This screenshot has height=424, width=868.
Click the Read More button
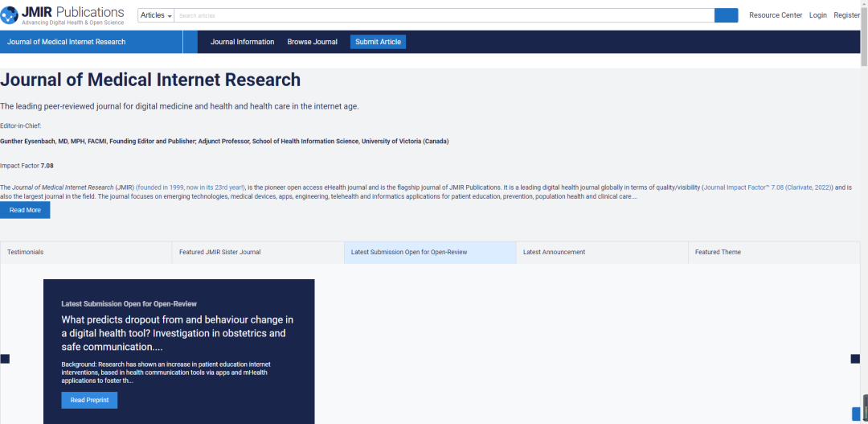pyautogui.click(x=25, y=210)
